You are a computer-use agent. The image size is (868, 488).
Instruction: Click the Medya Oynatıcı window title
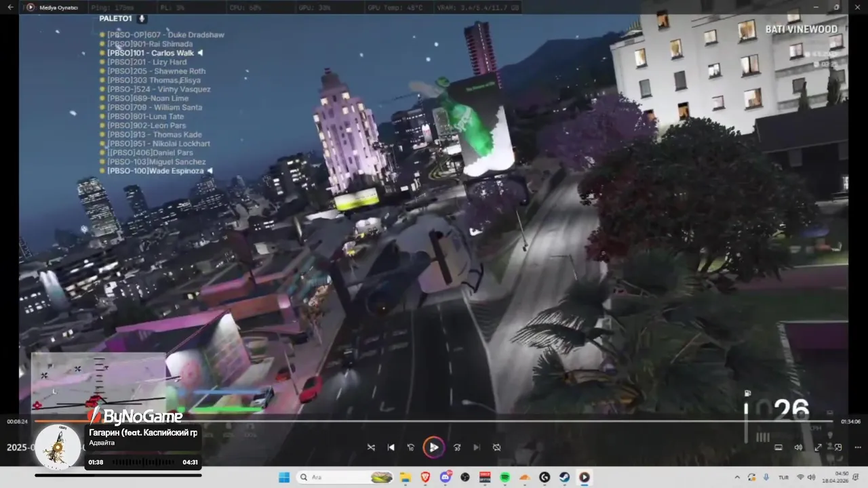[x=59, y=7]
